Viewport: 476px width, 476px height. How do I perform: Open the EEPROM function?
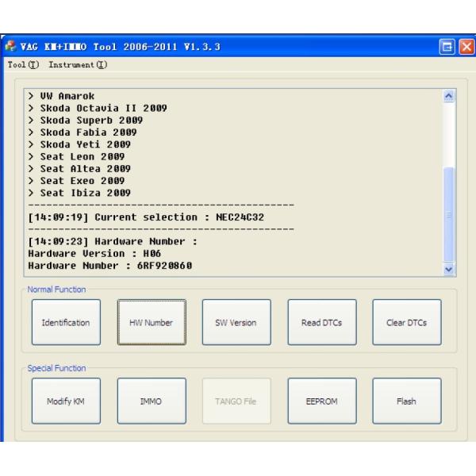[321, 401]
